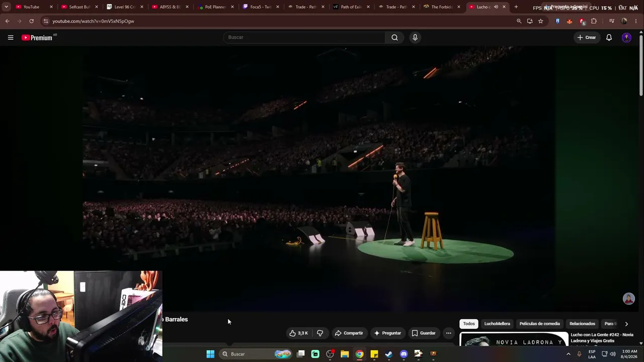Select the LuchoMellera filter chip
644x362 pixels.
tap(497, 324)
